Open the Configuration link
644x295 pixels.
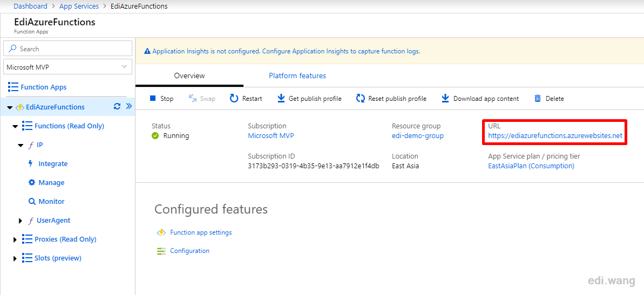tap(190, 251)
